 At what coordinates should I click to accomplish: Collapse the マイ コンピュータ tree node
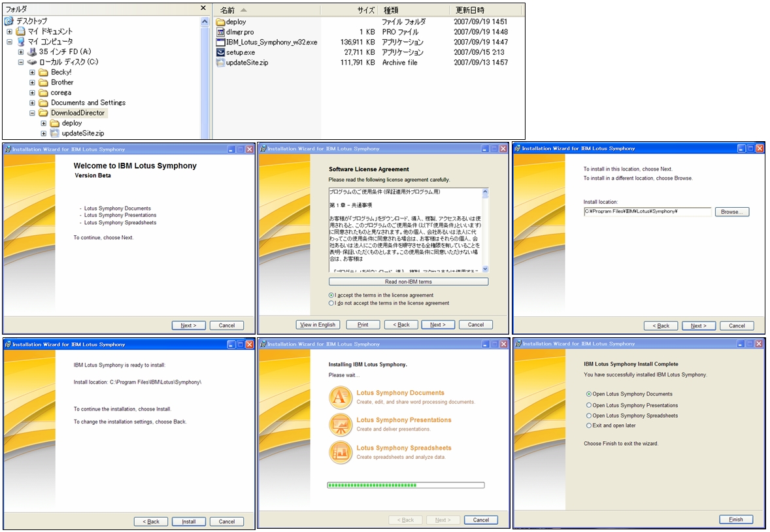pos(9,42)
